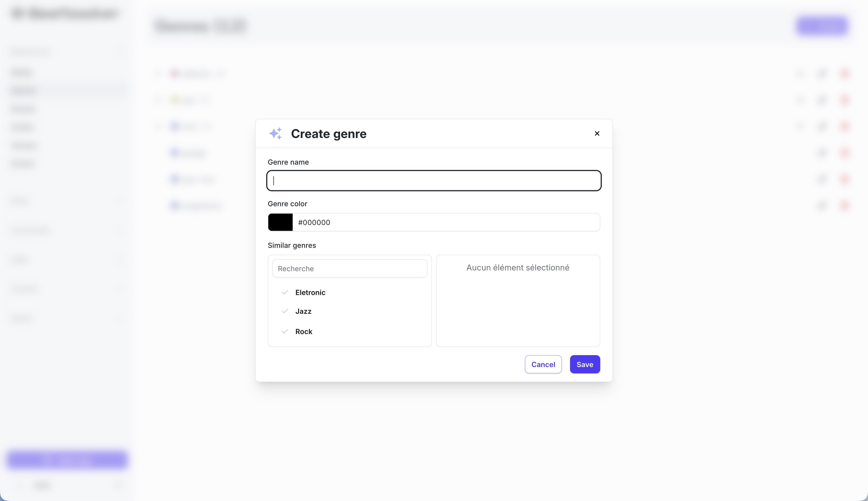Toggle the checkmark next to Rock
This screenshot has width=868, height=501.
click(x=285, y=332)
